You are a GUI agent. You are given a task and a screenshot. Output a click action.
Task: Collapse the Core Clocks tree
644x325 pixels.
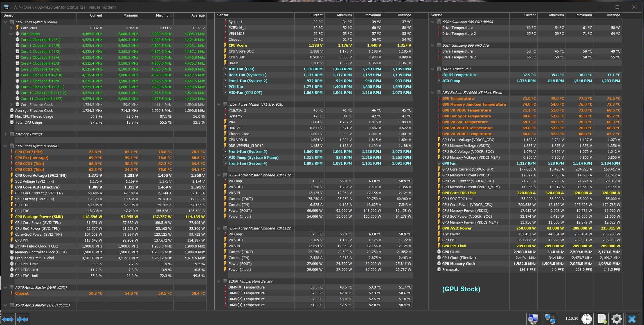[x=11, y=34]
